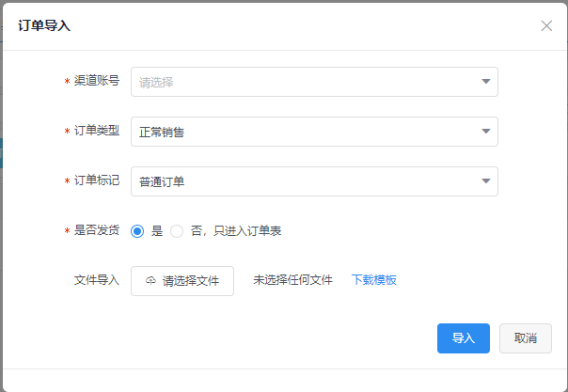The width and height of the screenshot is (568, 392).
Task: Click the arrow of the 渠道账号 select
Action: click(486, 82)
